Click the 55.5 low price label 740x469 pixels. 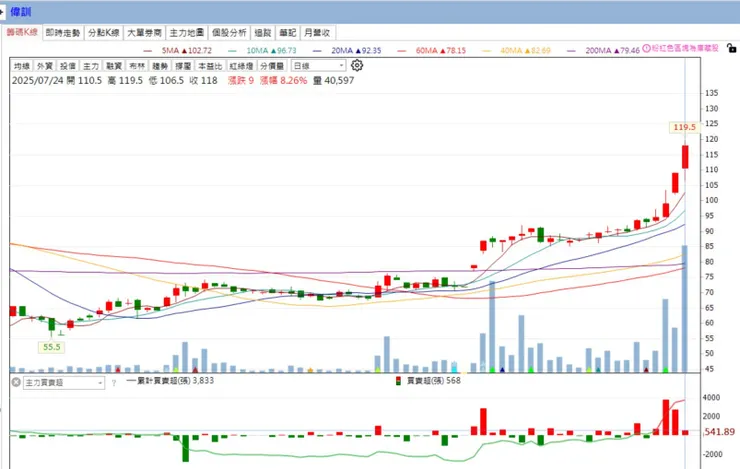pyautogui.click(x=51, y=347)
